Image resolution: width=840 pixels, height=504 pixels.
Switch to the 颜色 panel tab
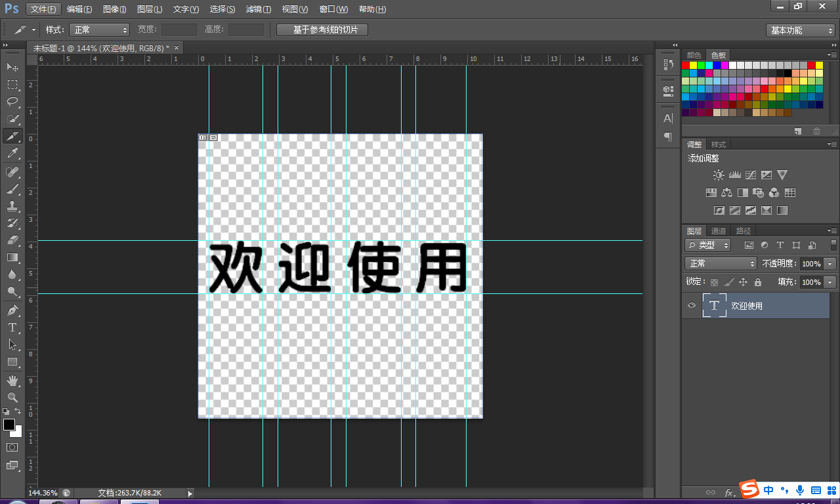(694, 55)
